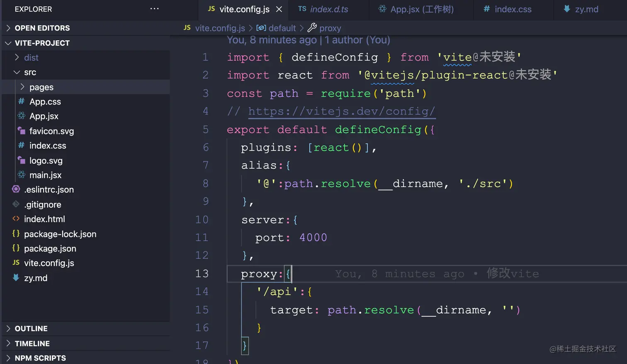The image size is (627, 364).
Task: Click the EXPLORER panel title
Action: click(33, 9)
